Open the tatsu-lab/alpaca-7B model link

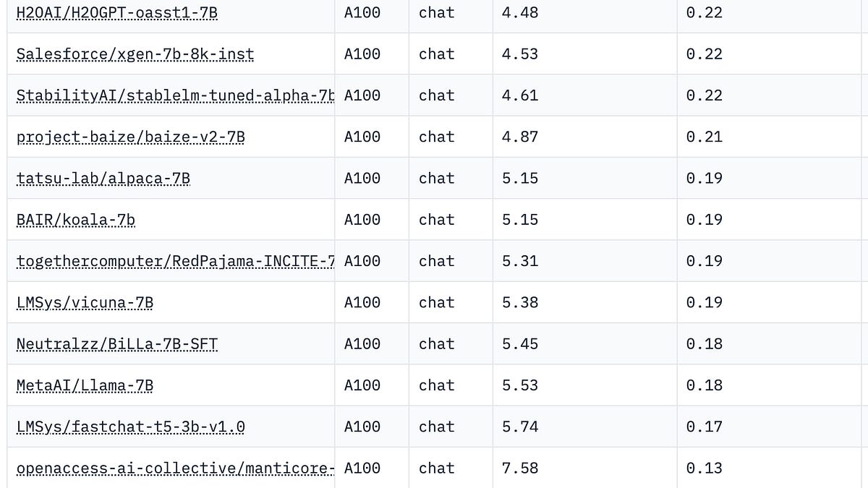[x=103, y=178]
